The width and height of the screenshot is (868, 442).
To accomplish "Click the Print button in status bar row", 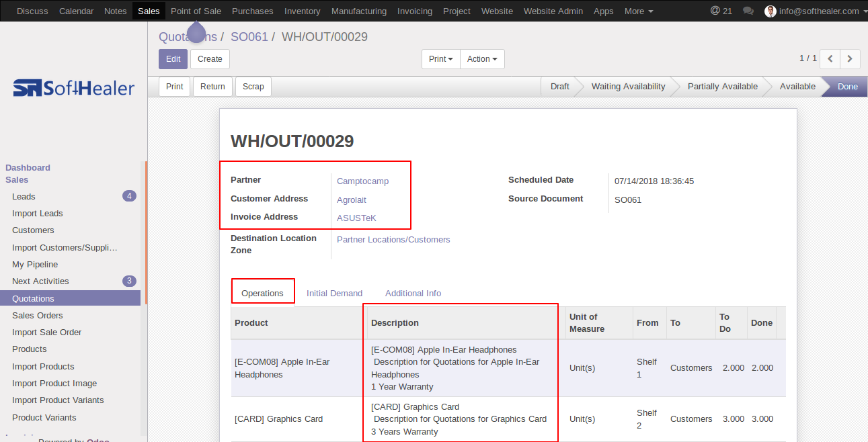I will [x=175, y=87].
